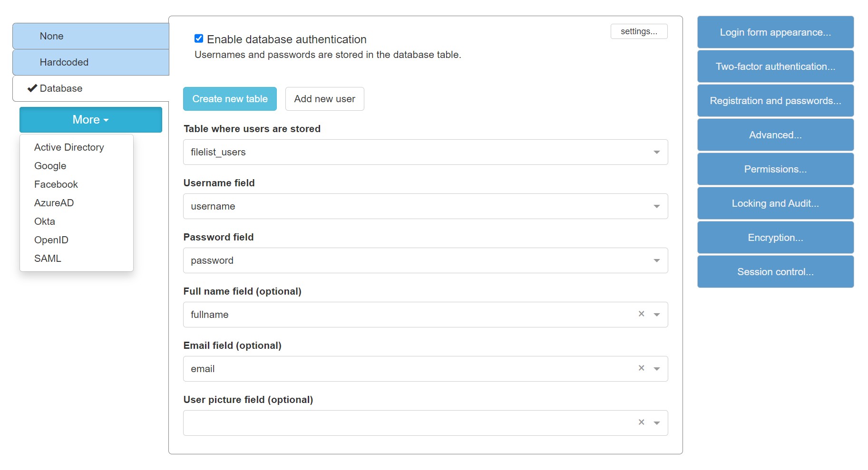Open the User picture field dropdown arrow
The image size is (868, 470).
657,422
